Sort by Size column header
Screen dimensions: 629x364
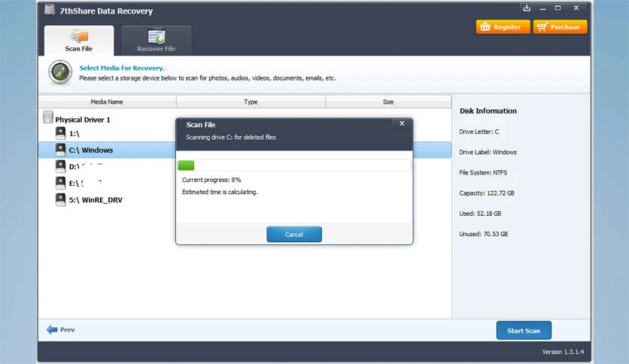[x=388, y=102]
